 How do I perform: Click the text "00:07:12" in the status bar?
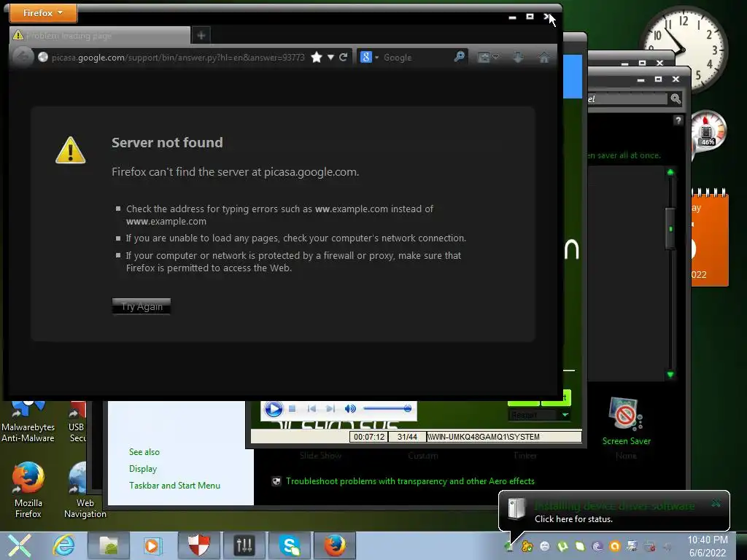(x=368, y=437)
